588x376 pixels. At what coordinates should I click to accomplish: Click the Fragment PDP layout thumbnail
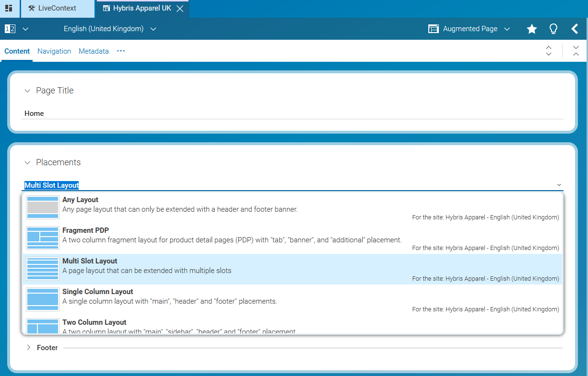pyautogui.click(x=42, y=238)
